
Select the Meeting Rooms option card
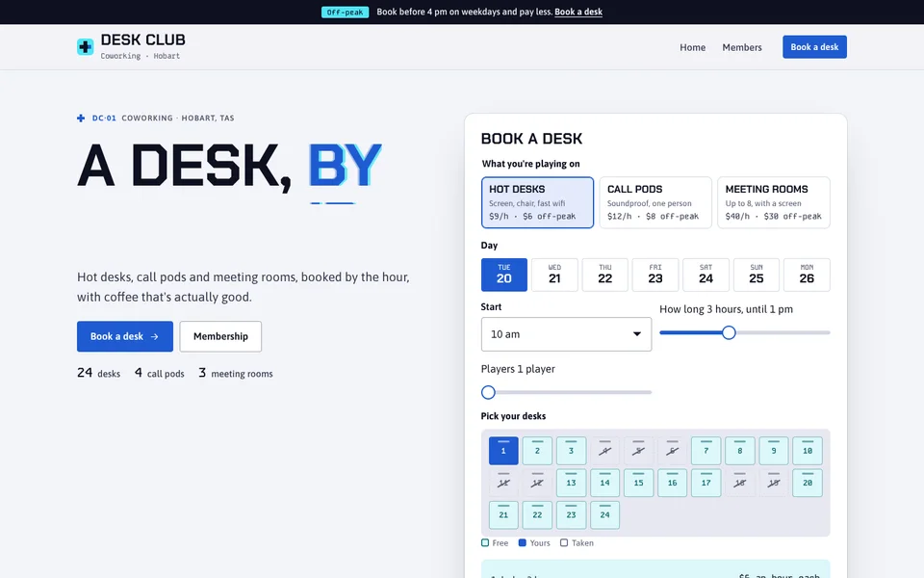tap(773, 202)
